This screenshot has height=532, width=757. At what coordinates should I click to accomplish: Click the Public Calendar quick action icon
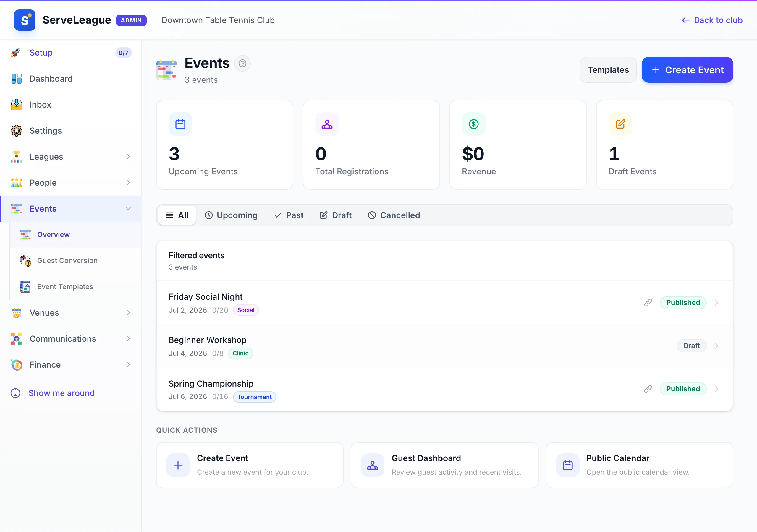coord(568,465)
